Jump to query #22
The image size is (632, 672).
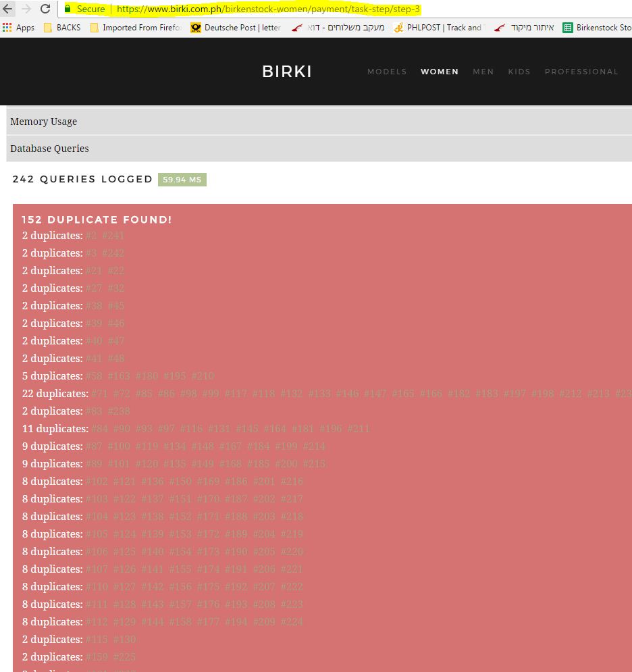116,271
